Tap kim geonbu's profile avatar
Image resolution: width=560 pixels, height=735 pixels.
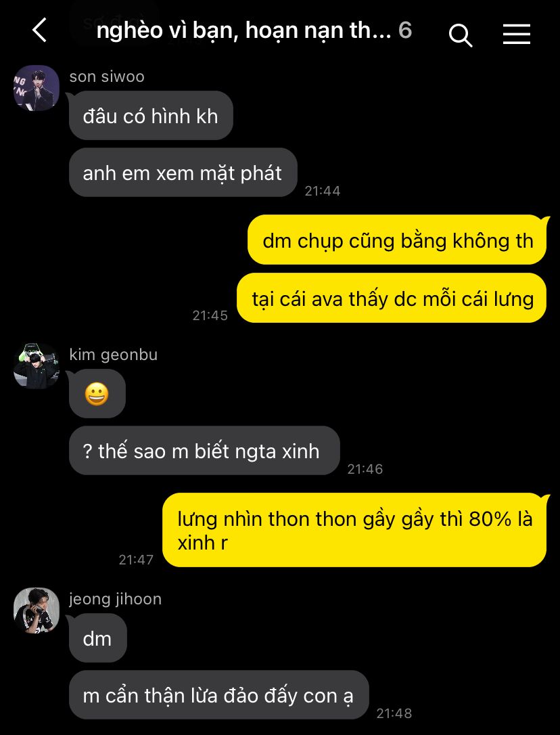(36, 365)
